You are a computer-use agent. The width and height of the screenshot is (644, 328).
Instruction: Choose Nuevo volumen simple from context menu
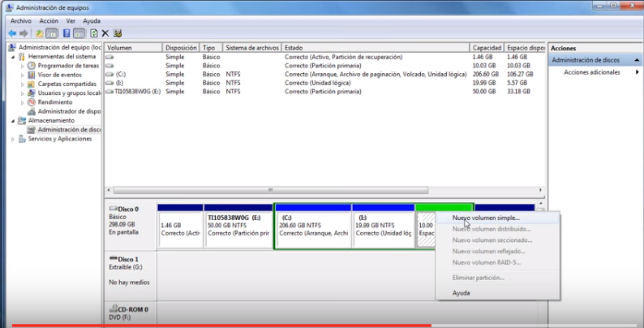[486, 218]
